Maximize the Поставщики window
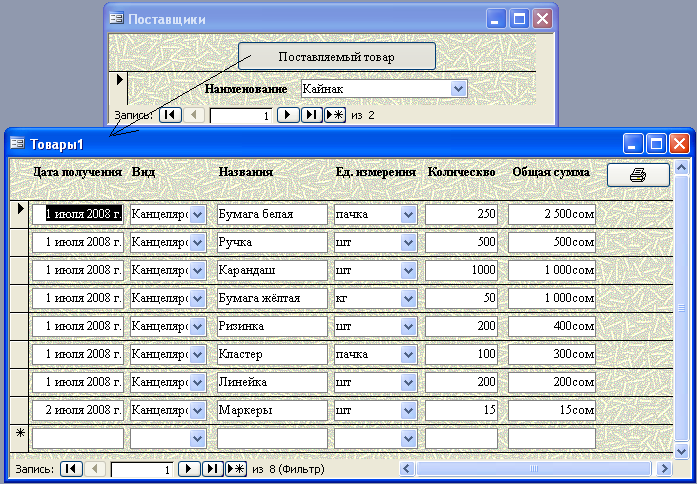697x484 pixels. point(519,19)
